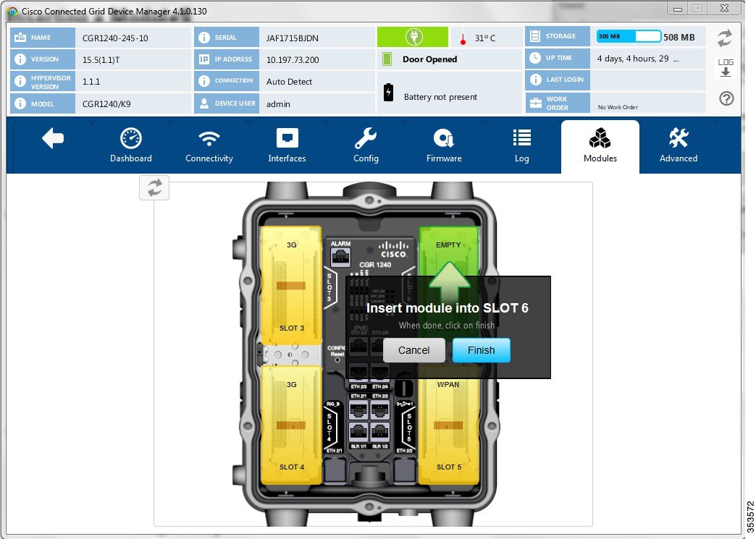Click the back arrow icon
The image size is (756, 539).
pos(53,139)
